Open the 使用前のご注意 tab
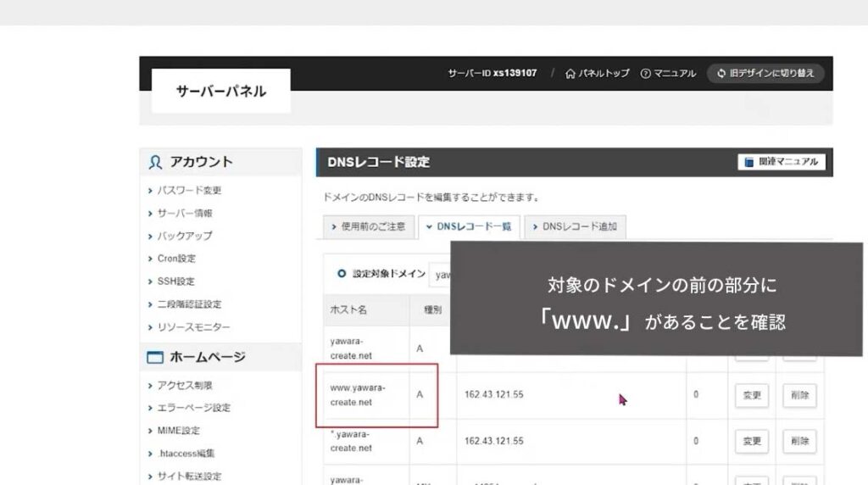This screenshot has width=868, height=485. pyautogui.click(x=369, y=226)
